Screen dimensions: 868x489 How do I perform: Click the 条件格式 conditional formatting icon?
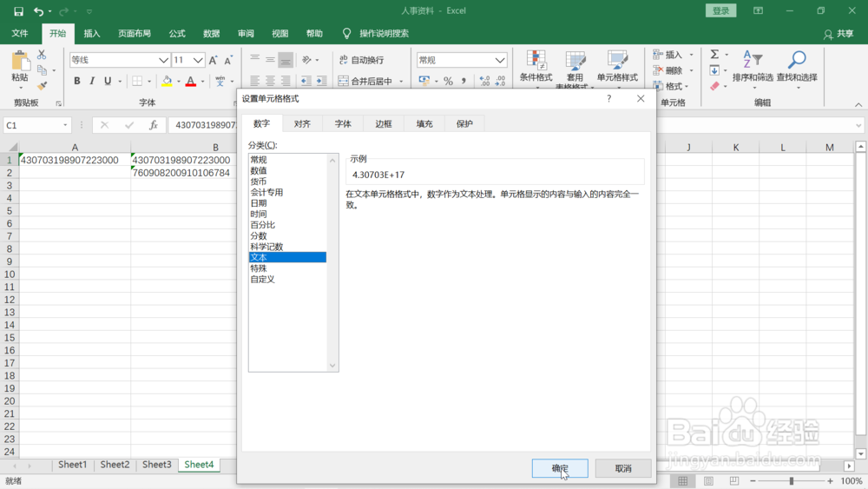(x=536, y=60)
